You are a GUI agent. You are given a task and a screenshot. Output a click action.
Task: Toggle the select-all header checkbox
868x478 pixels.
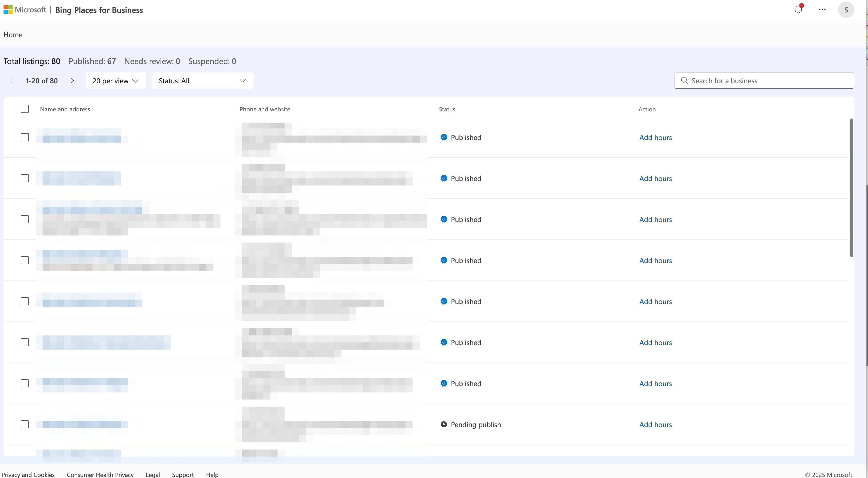(x=25, y=109)
